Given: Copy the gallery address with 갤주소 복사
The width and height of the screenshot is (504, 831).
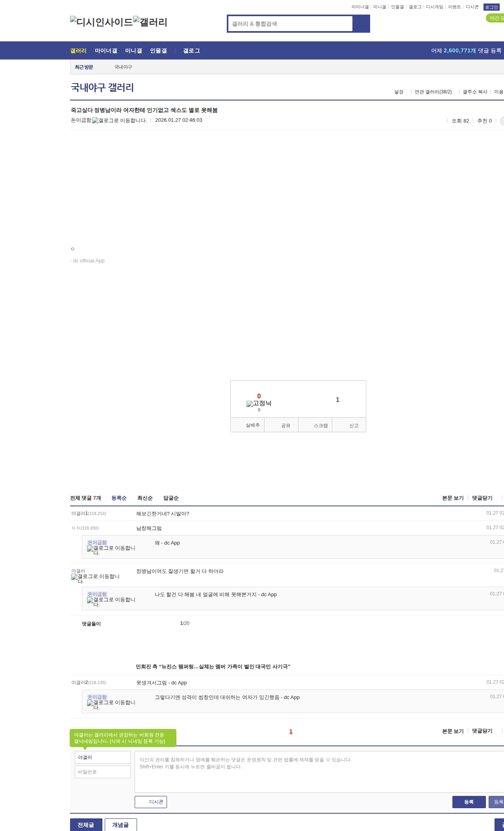Looking at the screenshot, I should pos(475,92).
